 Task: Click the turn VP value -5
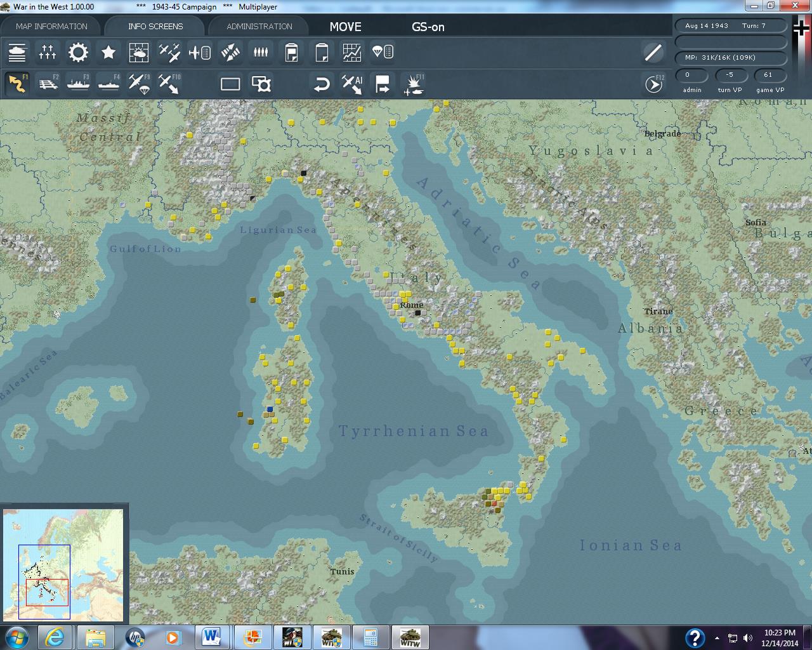[x=730, y=75]
